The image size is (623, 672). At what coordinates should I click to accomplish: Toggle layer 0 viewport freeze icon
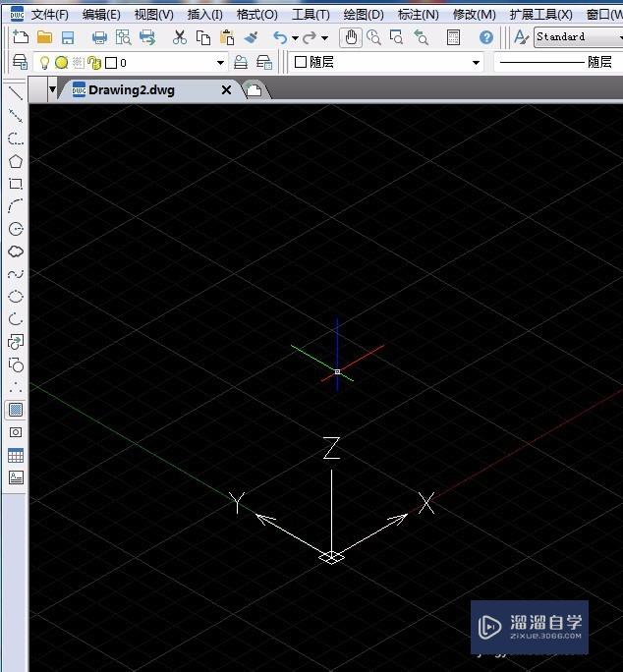(78, 63)
